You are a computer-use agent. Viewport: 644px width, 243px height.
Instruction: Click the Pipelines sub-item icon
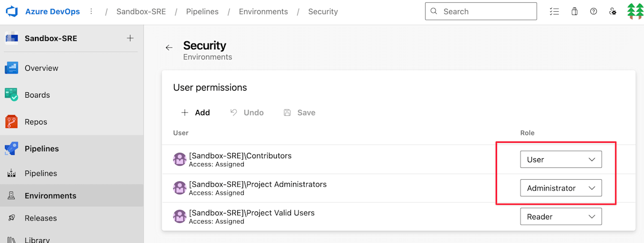[12, 173]
